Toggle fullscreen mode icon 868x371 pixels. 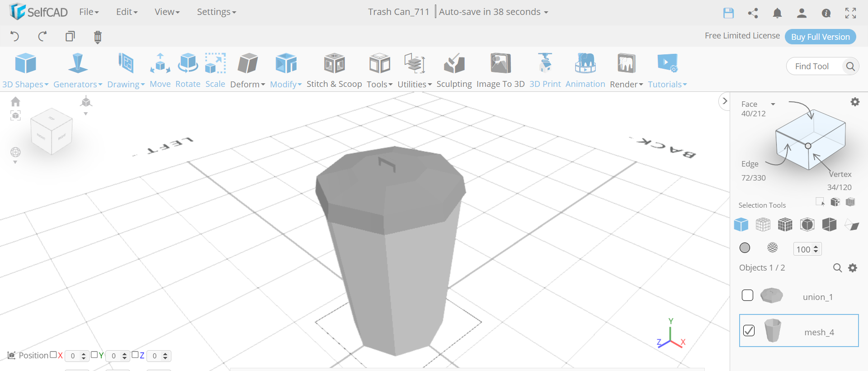pyautogui.click(x=850, y=13)
